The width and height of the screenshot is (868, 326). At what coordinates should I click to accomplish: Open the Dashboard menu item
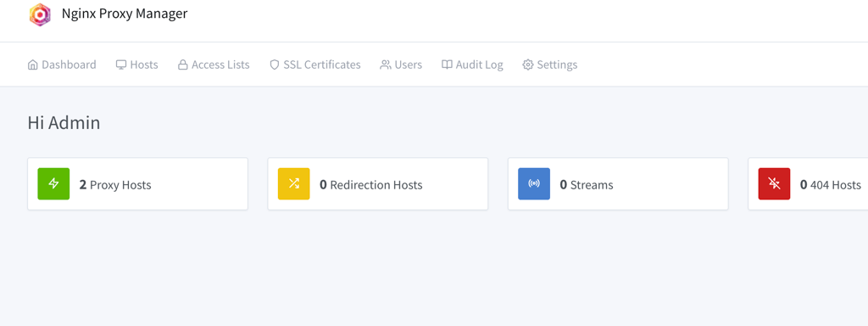[x=62, y=65]
